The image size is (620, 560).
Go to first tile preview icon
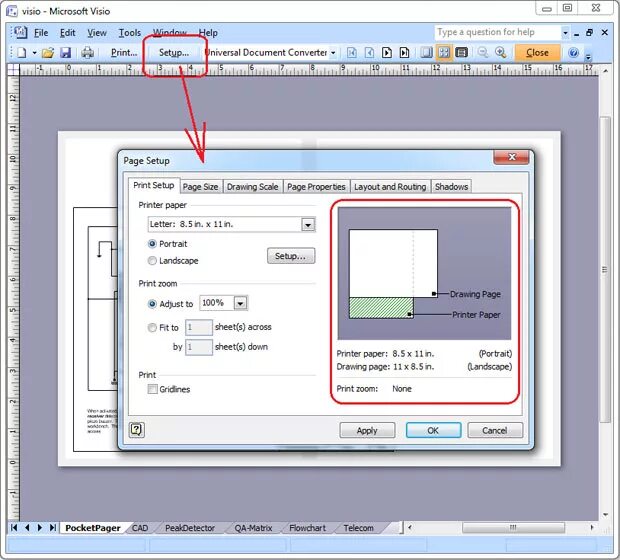[x=352, y=53]
